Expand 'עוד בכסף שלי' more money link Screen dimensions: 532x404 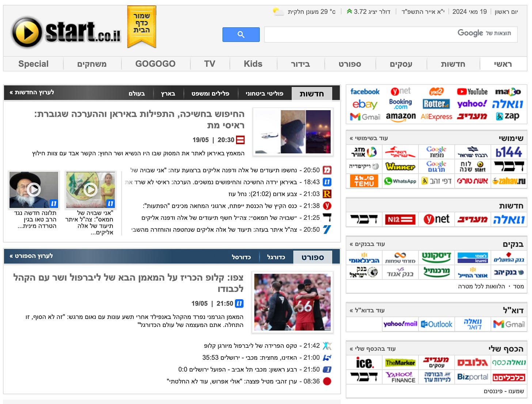(372, 349)
